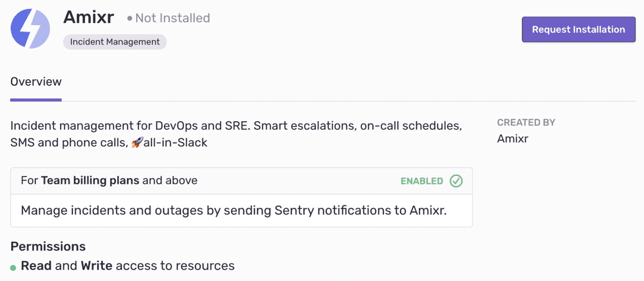Click the ENABLED feature status label
The image size is (644, 281).
[x=422, y=181]
